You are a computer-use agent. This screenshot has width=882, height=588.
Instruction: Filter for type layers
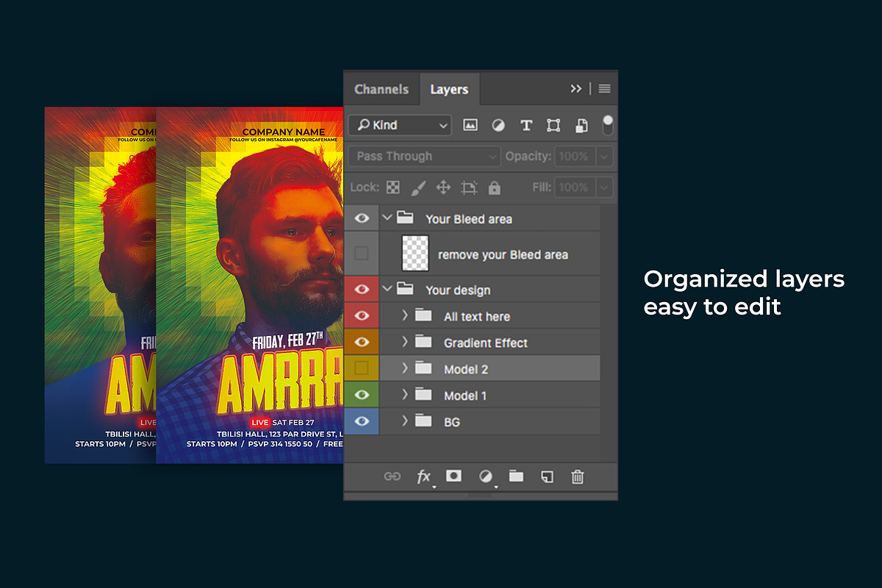coord(526,125)
